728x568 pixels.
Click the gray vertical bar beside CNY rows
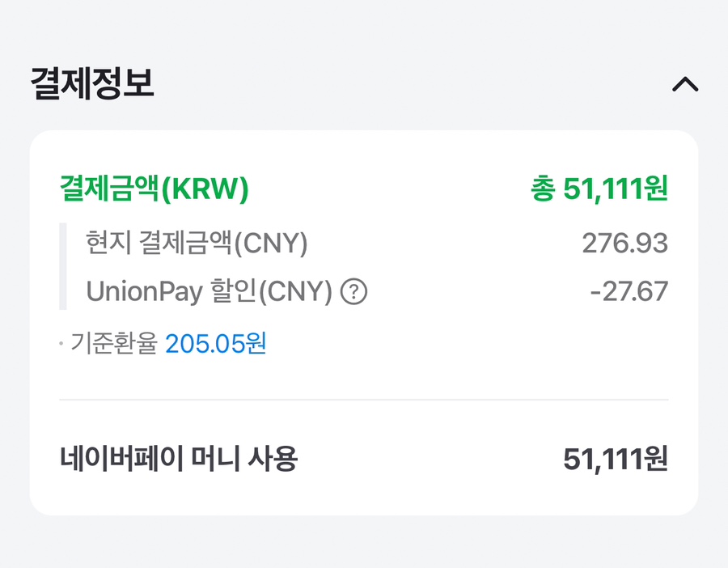pos(63,266)
